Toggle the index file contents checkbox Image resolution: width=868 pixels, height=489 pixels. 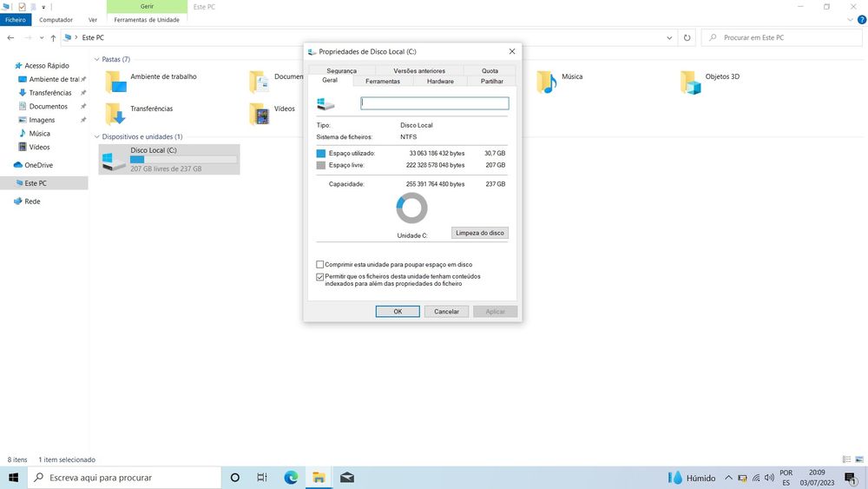click(x=320, y=277)
